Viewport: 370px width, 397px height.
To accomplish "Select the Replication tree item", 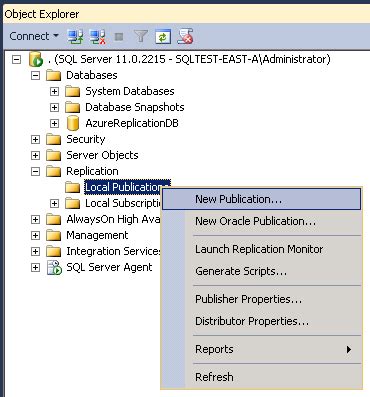I will tap(92, 171).
